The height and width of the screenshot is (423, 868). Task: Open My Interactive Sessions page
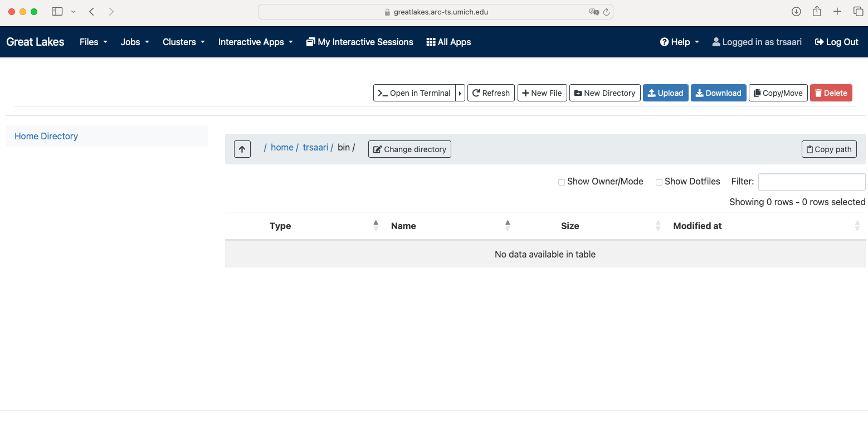(x=360, y=42)
